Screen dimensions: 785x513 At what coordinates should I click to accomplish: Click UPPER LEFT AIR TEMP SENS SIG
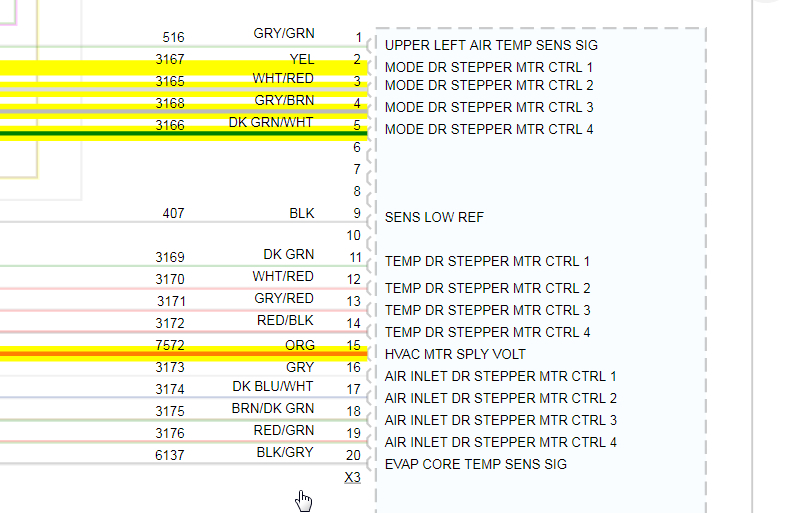click(491, 46)
